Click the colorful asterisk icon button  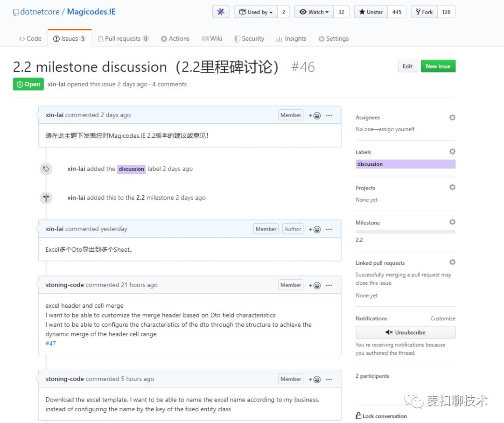[220, 12]
